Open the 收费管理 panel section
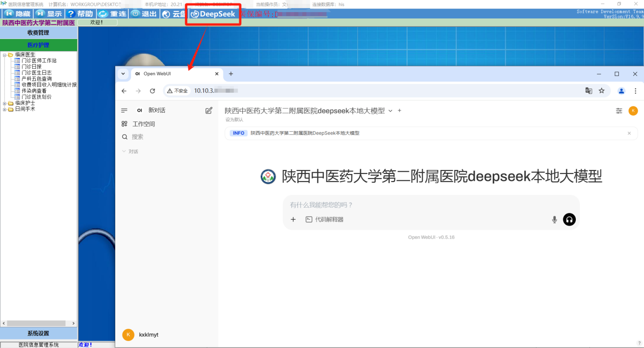 pyautogui.click(x=39, y=33)
